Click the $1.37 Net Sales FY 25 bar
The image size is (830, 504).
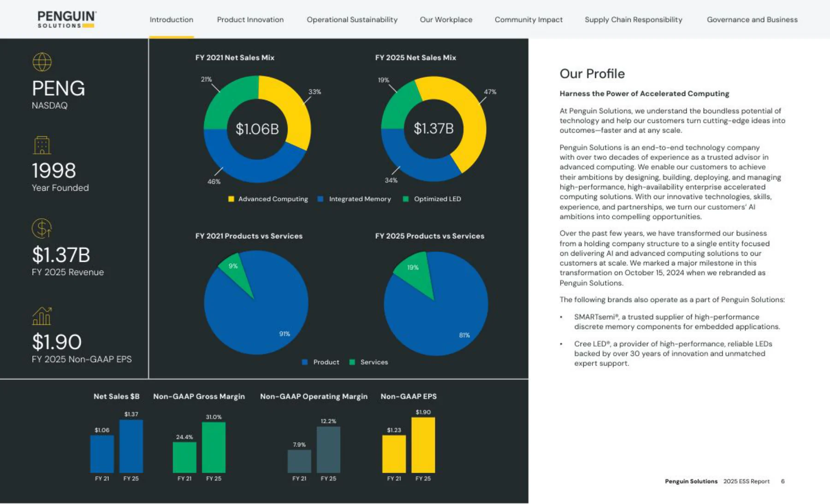click(131, 446)
